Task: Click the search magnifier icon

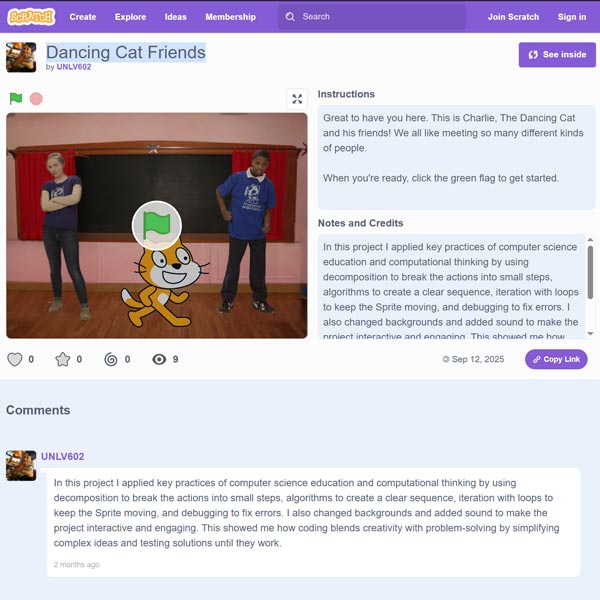Action: (290, 17)
